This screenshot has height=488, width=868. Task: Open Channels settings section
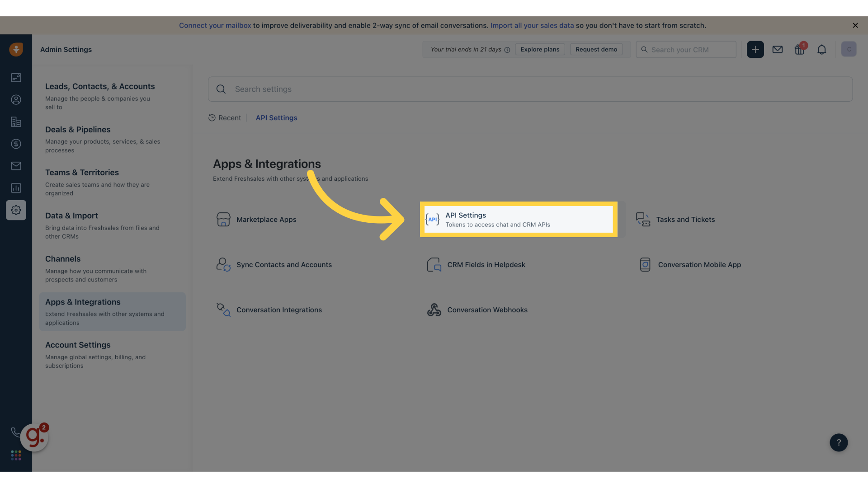[112, 268]
